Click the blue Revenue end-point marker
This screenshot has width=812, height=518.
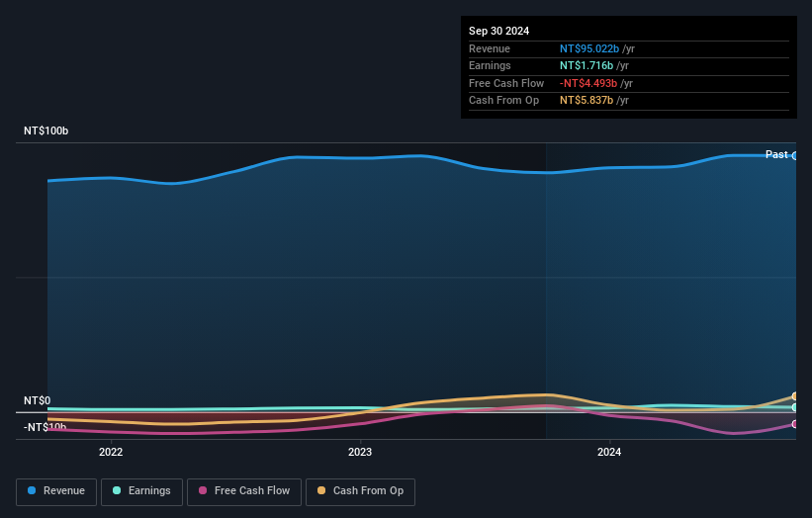click(795, 156)
